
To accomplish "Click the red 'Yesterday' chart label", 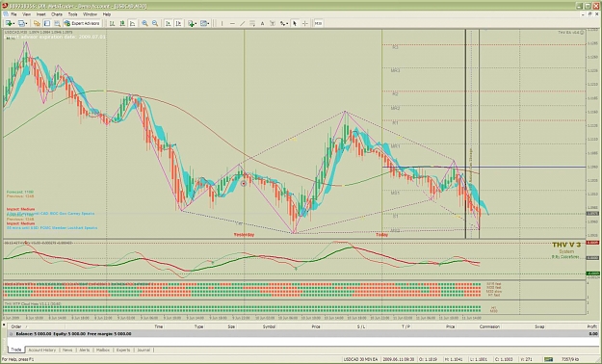I will [245, 235].
